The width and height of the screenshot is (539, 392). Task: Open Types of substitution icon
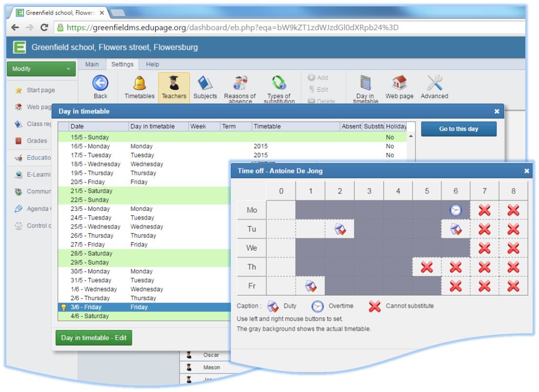279,83
